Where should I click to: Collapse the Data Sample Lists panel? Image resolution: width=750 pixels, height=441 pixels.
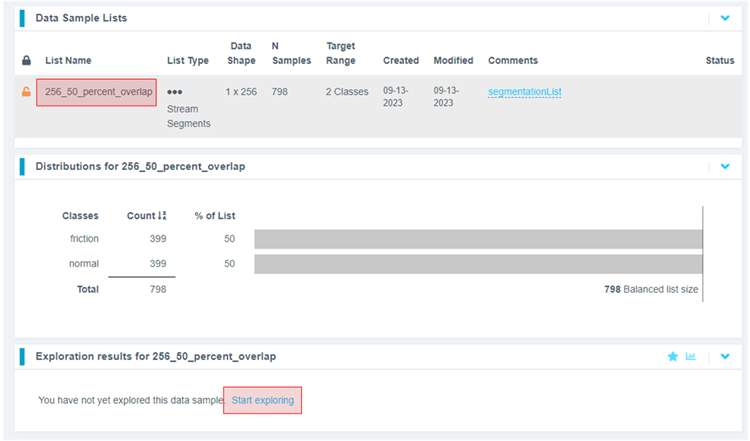click(725, 18)
